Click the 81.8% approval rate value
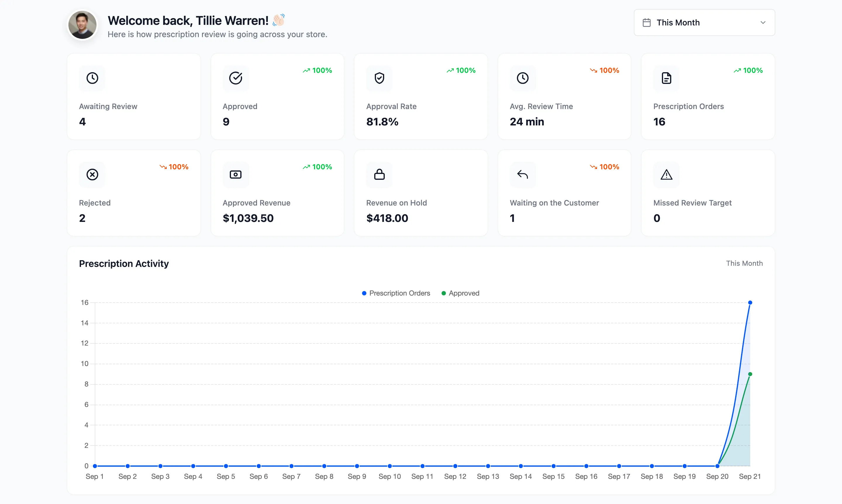This screenshot has height=504, width=842. click(x=382, y=122)
